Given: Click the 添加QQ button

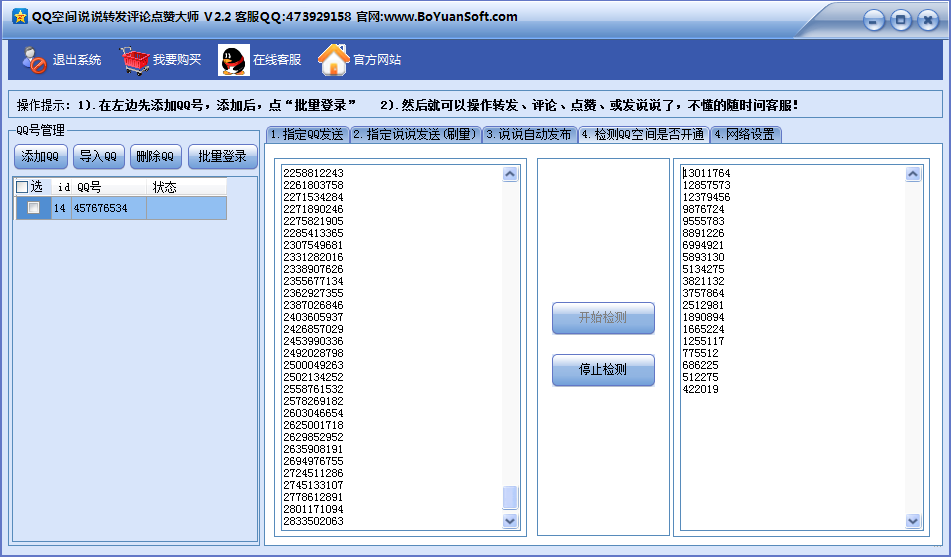Looking at the screenshot, I should [40, 157].
